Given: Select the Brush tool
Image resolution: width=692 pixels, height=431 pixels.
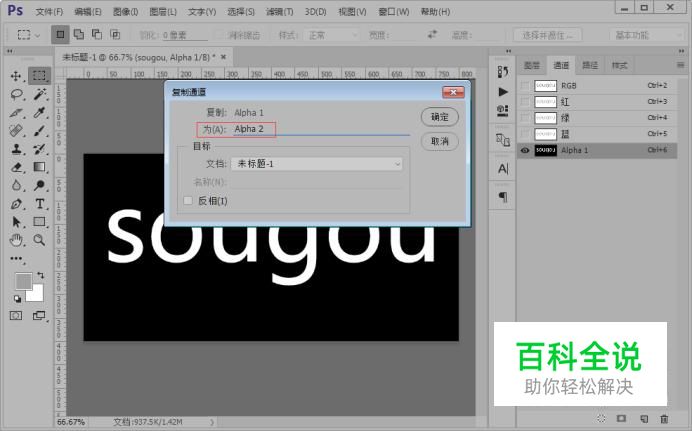Looking at the screenshot, I should [x=39, y=131].
